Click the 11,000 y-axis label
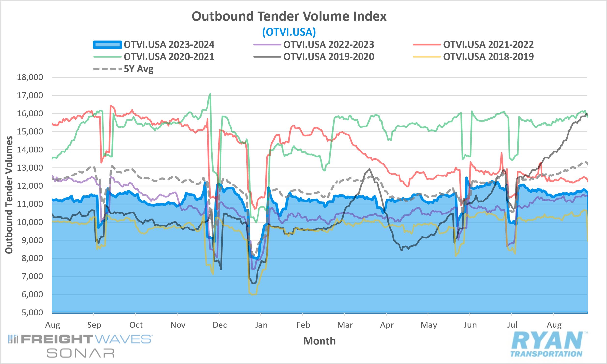 click(30, 204)
